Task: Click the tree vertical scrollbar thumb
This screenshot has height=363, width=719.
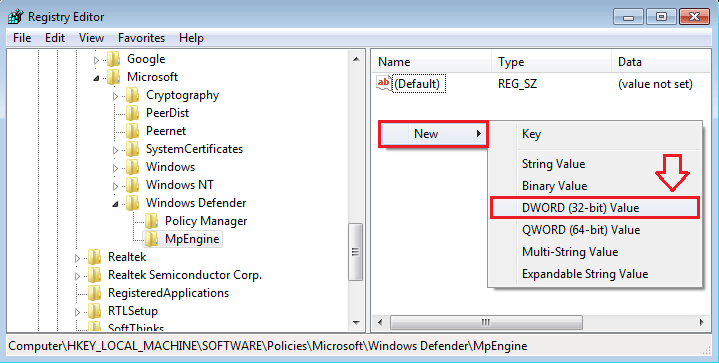Action: [356, 252]
